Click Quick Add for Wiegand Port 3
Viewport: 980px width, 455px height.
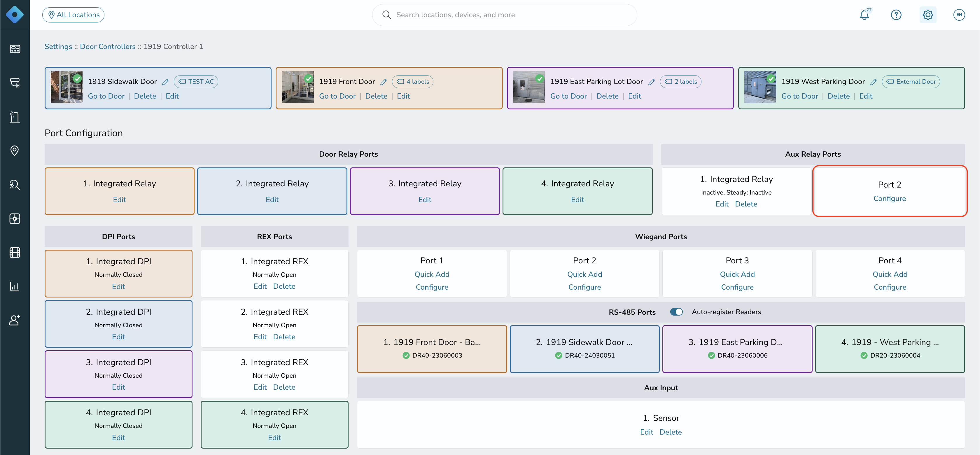point(737,274)
